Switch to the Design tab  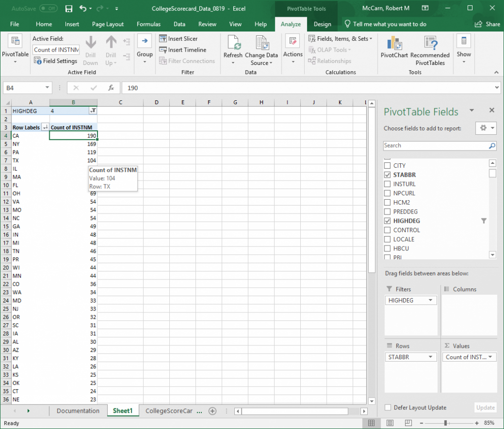(x=322, y=24)
